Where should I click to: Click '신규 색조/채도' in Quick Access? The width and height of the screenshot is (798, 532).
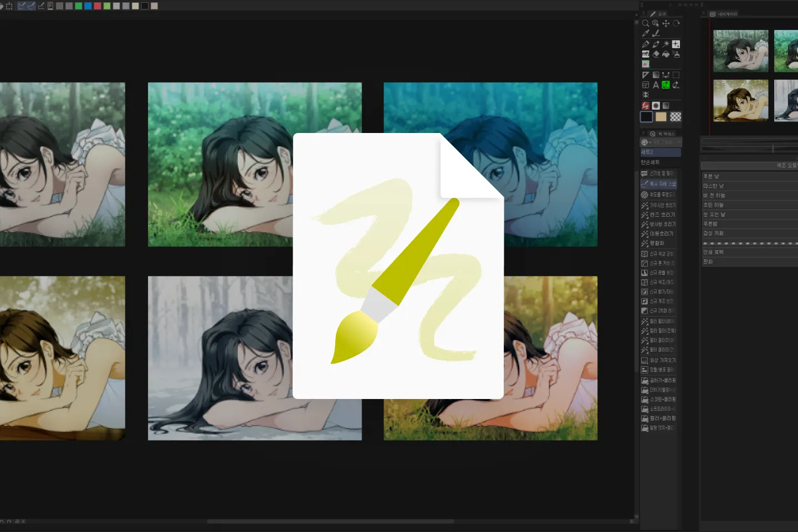point(658,282)
